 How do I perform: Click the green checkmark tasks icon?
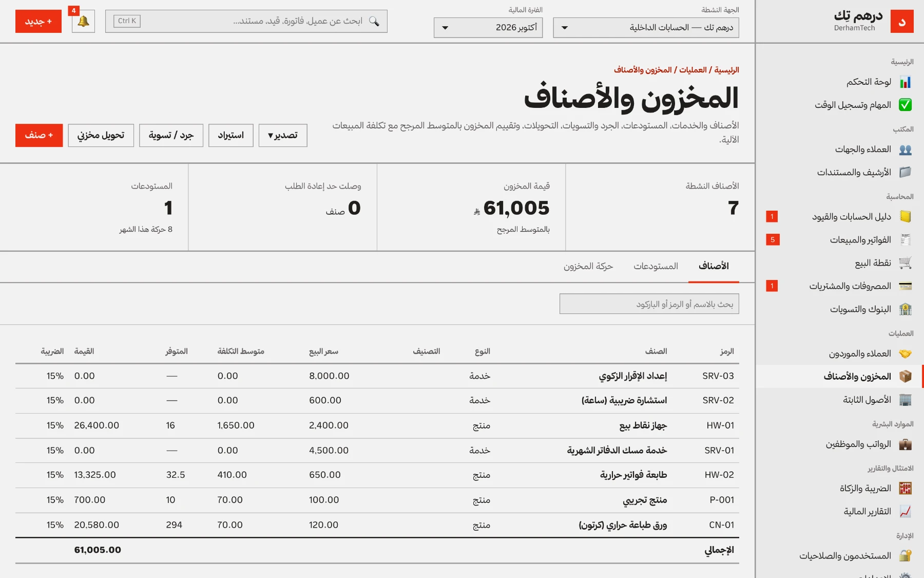(x=905, y=105)
